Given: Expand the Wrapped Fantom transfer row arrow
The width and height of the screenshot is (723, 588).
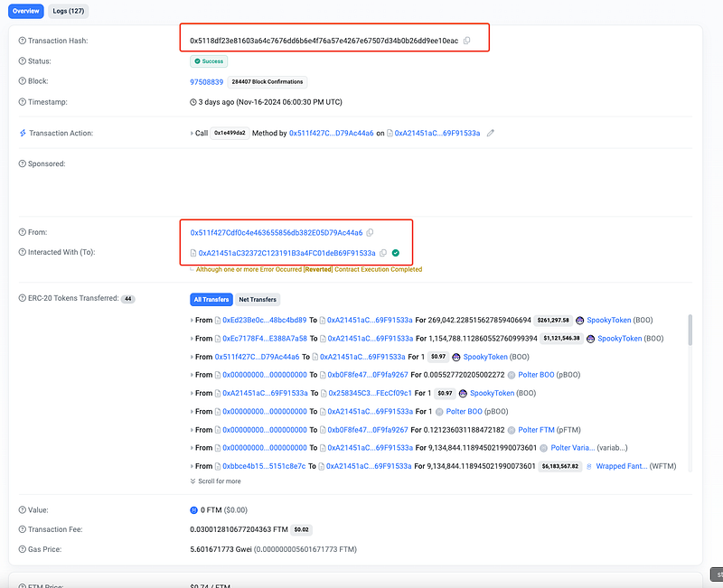Looking at the screenshot, I should click(x=192, y=466).
